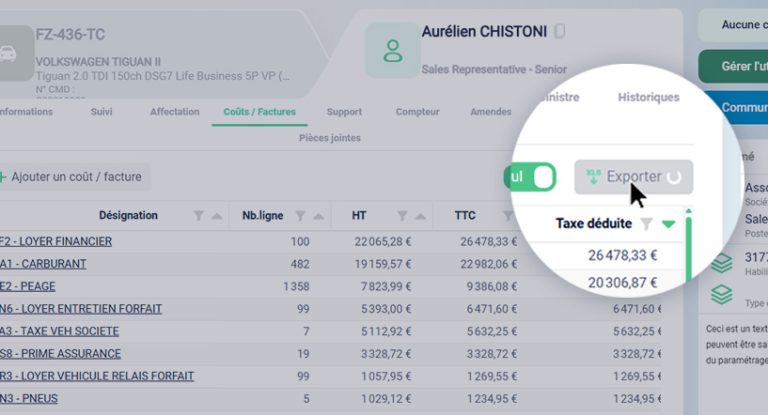Open A3 - TAXE VEH SOCIETE line

[x=59, y=332]
